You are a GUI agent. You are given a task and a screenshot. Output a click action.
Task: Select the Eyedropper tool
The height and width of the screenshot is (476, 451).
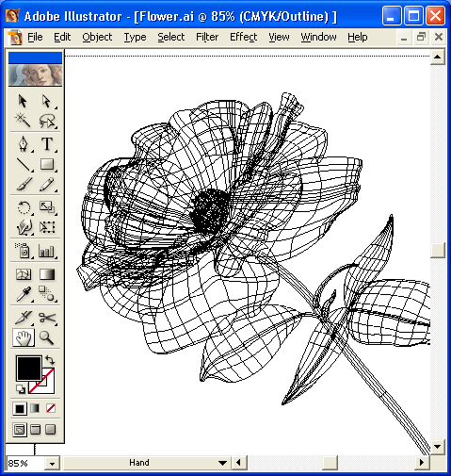tap(24, 294)
